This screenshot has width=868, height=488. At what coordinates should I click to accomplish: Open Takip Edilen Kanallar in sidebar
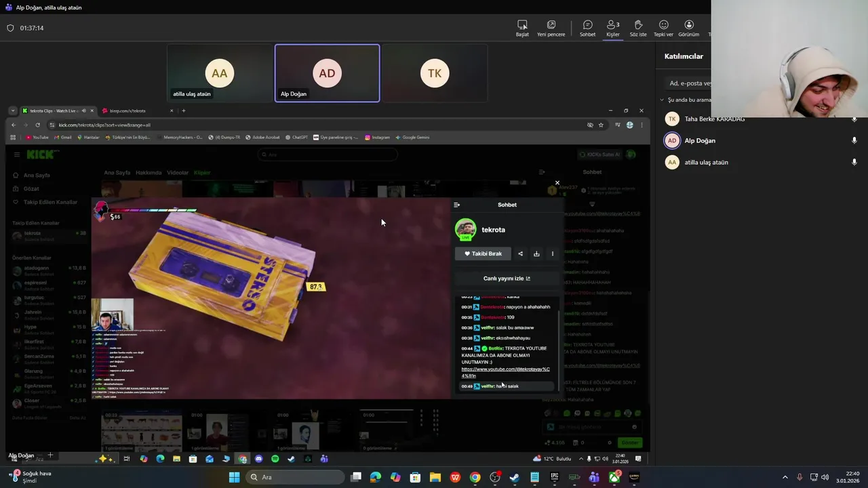(46, 202)
